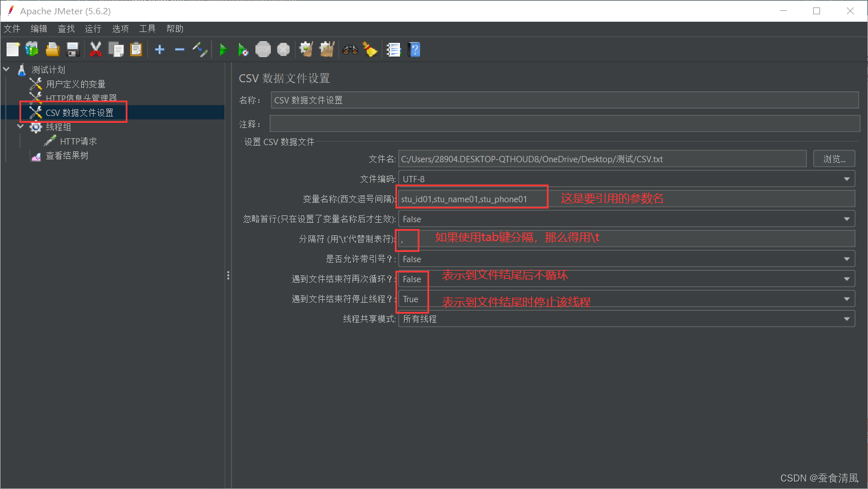The width and height of the screenshot is (868, 489).
Task: Open the 工具 menu
Action: (x=147, y=29)
